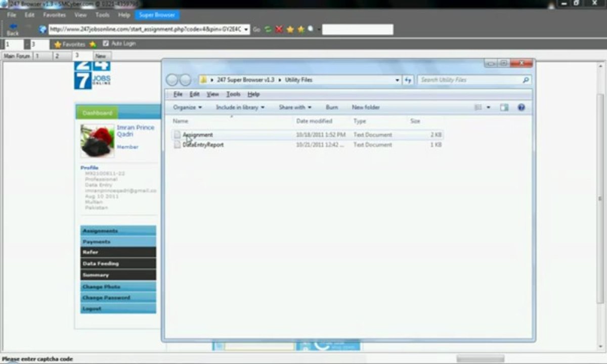Open the Explorer Help menu

coord(253,94)
